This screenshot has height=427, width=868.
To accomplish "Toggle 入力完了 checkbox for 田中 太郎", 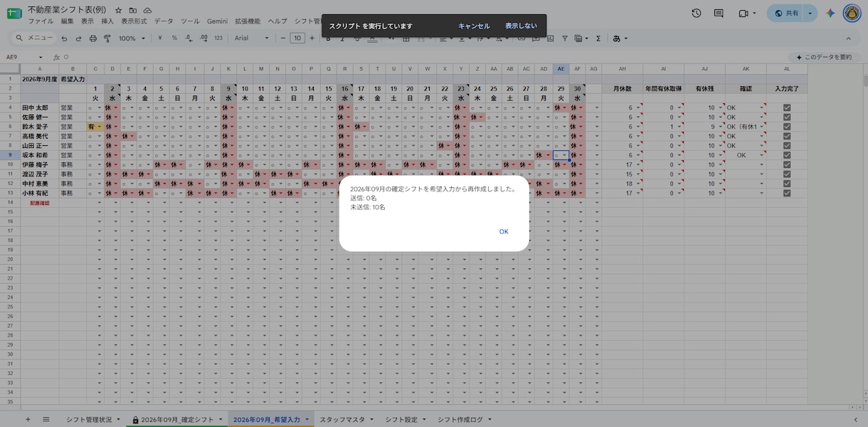I will 787,107.
